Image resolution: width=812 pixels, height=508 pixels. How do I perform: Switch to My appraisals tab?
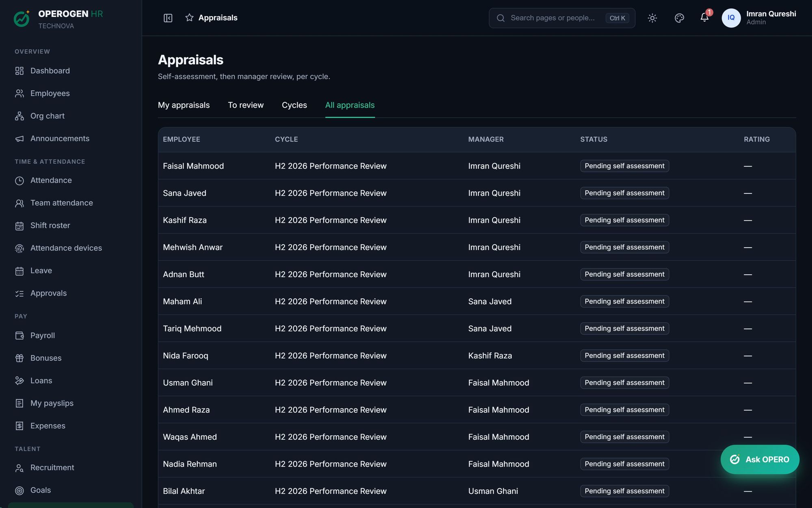coord(184,105)
